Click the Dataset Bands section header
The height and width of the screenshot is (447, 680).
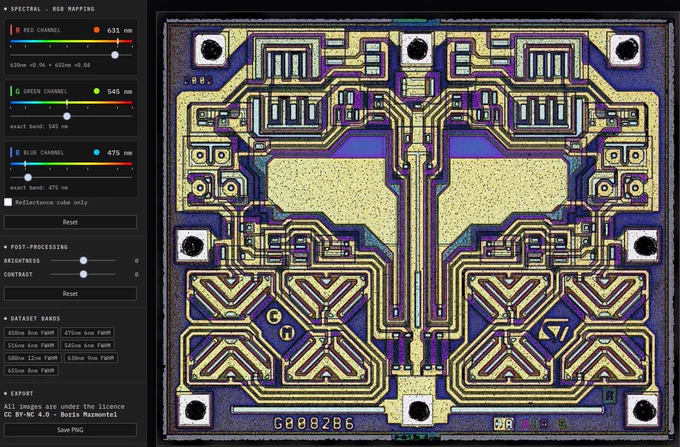tap(35, 318)
